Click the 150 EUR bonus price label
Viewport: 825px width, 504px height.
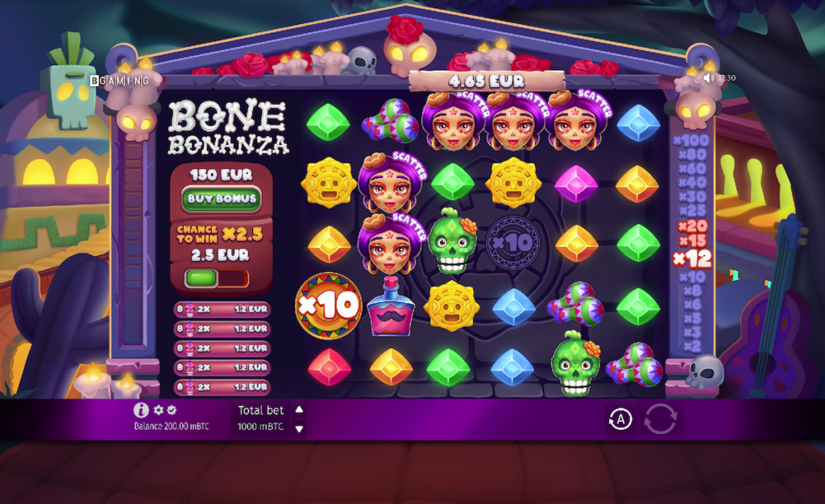click(x=221, y=175)
